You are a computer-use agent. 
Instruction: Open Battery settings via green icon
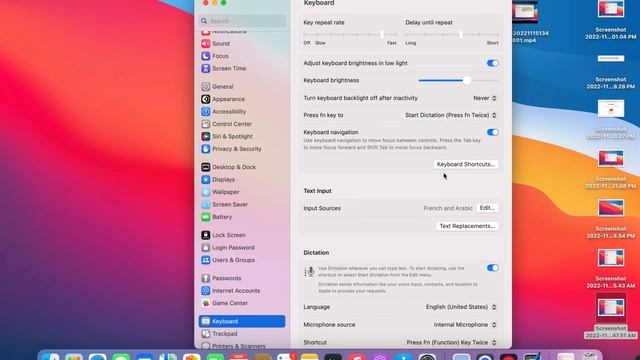click(206, 217)
